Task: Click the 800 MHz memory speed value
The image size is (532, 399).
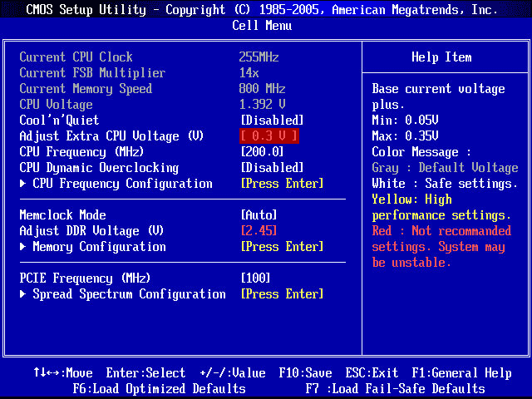Action: (x=263, y=89)
